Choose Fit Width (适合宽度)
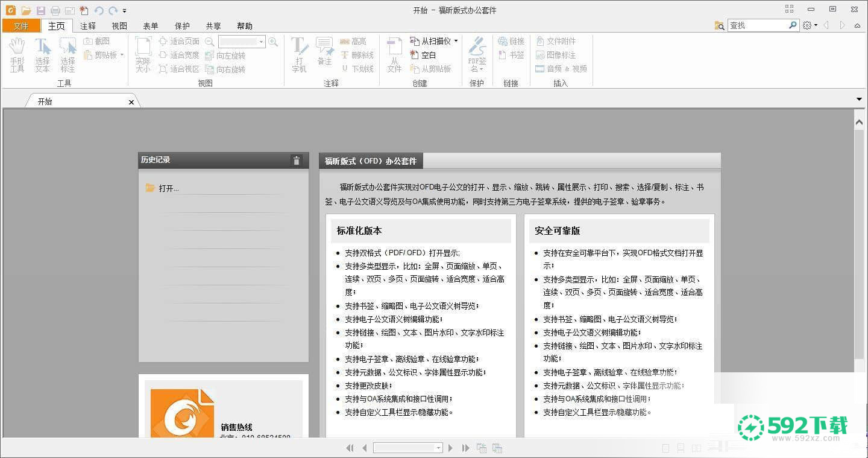 pos(179,55)
